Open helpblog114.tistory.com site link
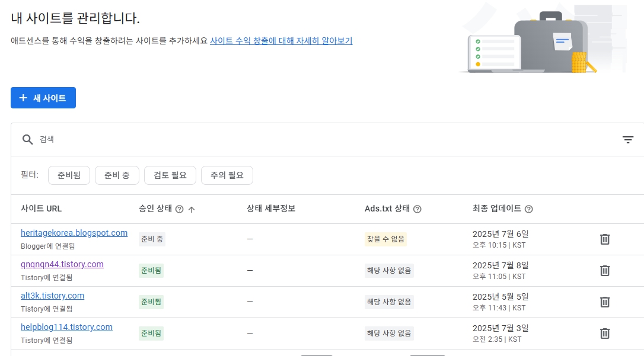This screenshot has width=644, height=356. point(66,328)
